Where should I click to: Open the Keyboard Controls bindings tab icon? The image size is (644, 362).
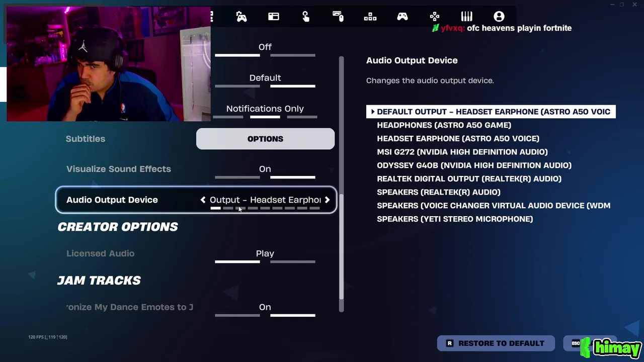(370, 17)
